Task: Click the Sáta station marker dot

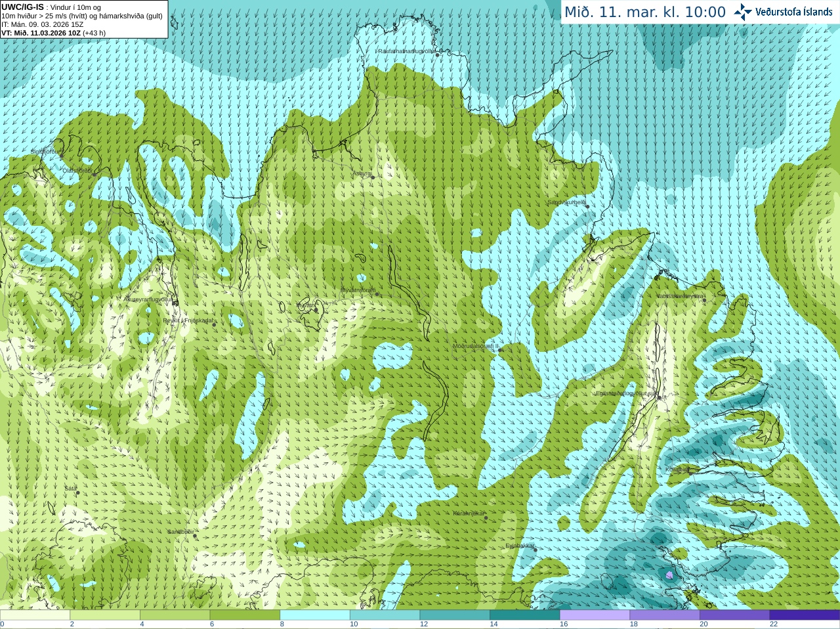Action: click(x=77, y=492)
